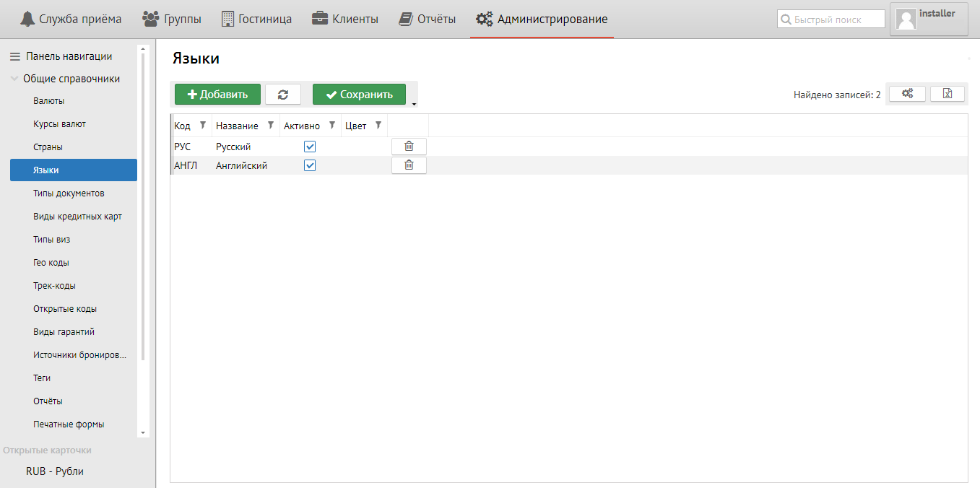Open Валюты in the sidebar
Screen dimensions: 980x488
click(74, 101)
